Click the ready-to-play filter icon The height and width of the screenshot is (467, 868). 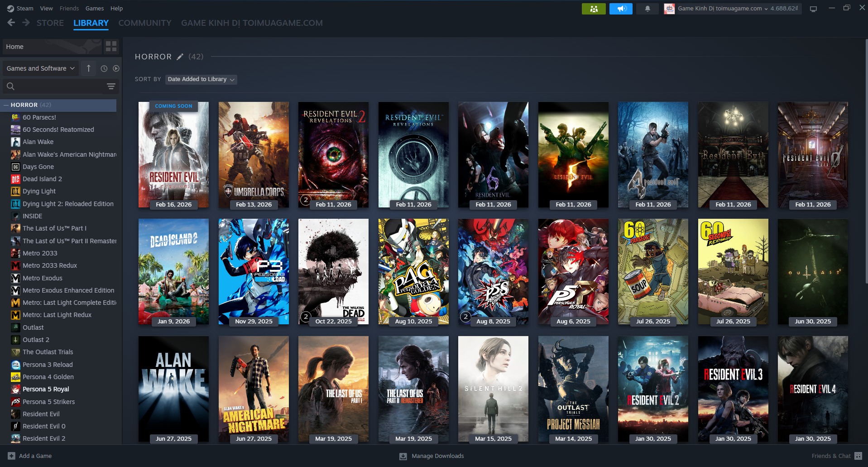(116, 68)
